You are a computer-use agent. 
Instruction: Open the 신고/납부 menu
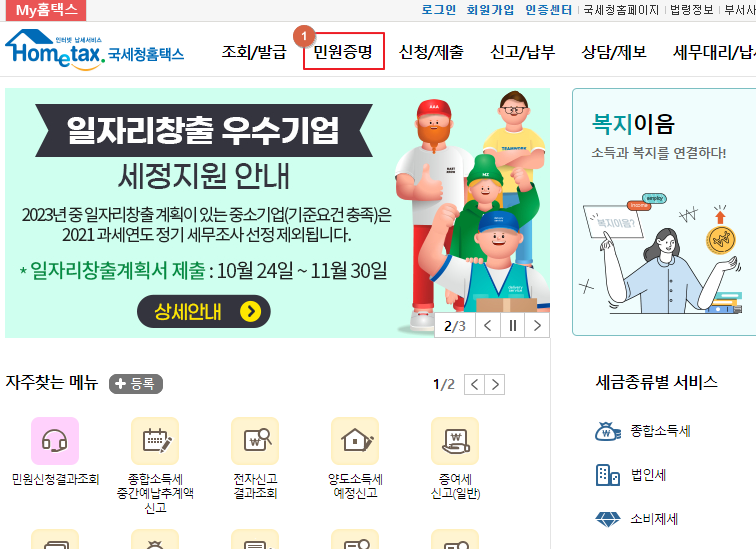coord(523,52)
